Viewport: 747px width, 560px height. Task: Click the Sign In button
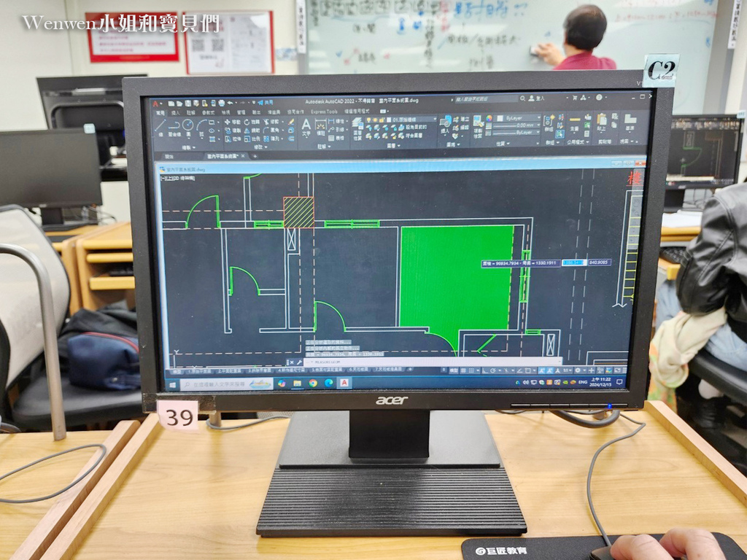(536, 98)
